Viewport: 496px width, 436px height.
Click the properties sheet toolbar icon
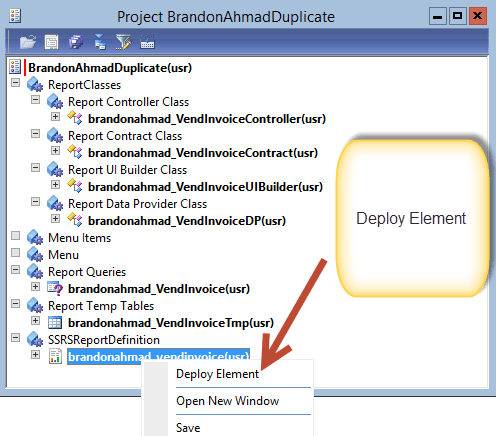[x=52, y=42]
